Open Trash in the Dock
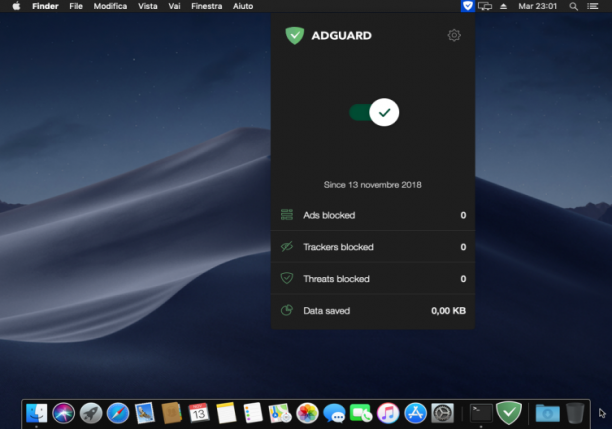 575,413
